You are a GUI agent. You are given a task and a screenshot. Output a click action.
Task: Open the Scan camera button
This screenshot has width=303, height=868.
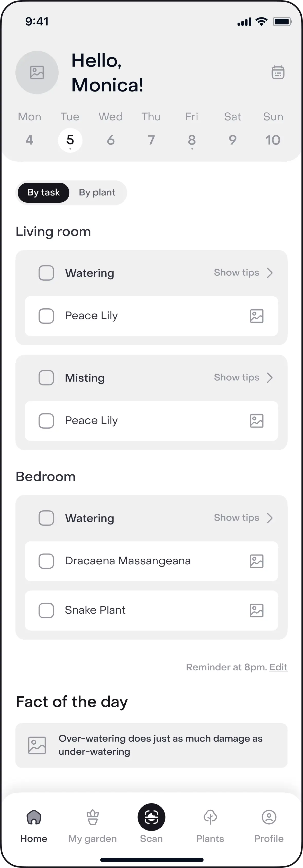pos(151,817)
